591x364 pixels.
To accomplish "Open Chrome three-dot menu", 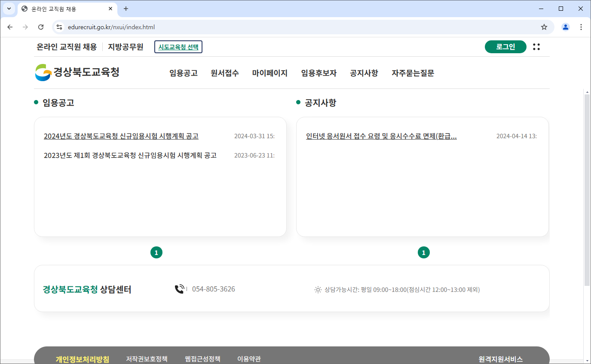I will (x=581, y=27).
